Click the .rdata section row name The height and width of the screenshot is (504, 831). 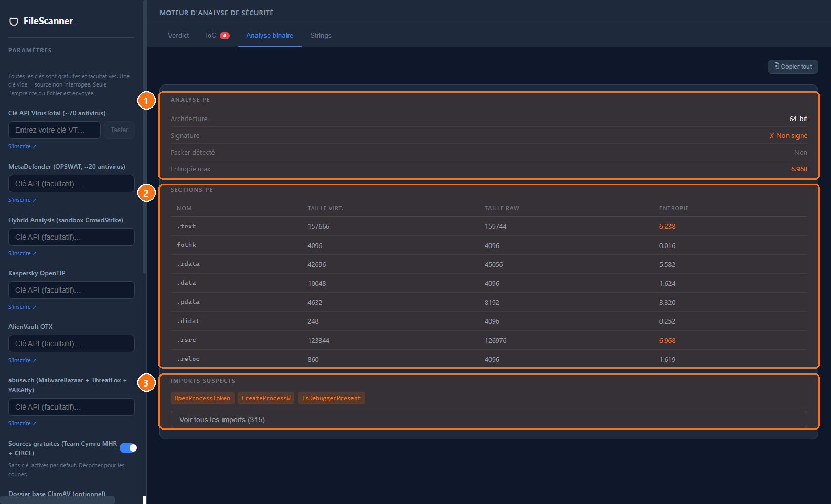pyautogui.click(x=188, y=264)
